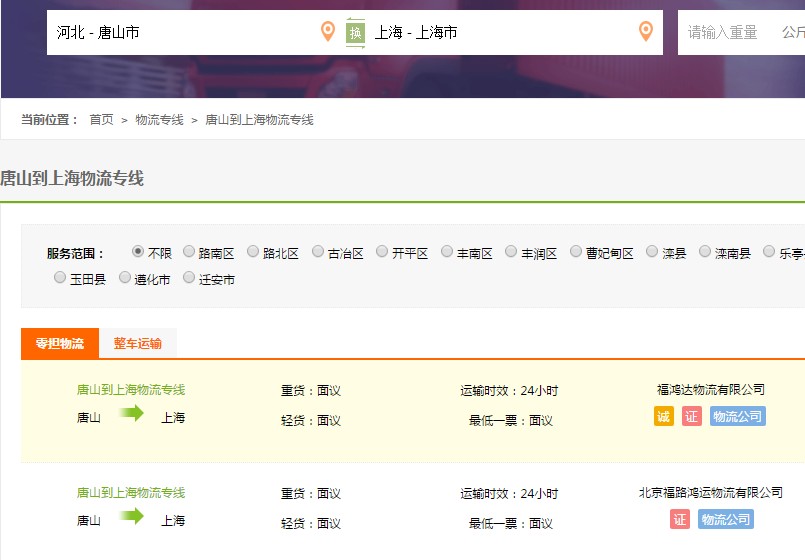805x560 pixels.
Task: Open 唐山到上海物流专线 breadcrumb link
Action: point(259,120)
